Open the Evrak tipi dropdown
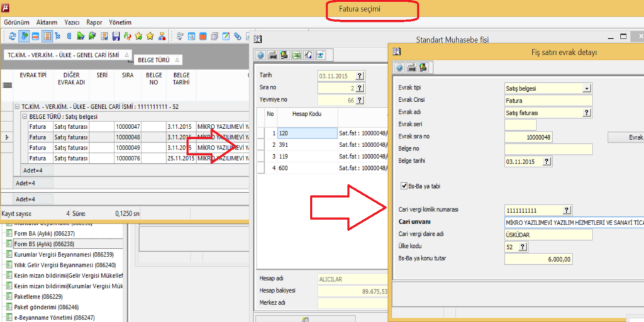This screenshot has width=644, height=322. (587, 89)
